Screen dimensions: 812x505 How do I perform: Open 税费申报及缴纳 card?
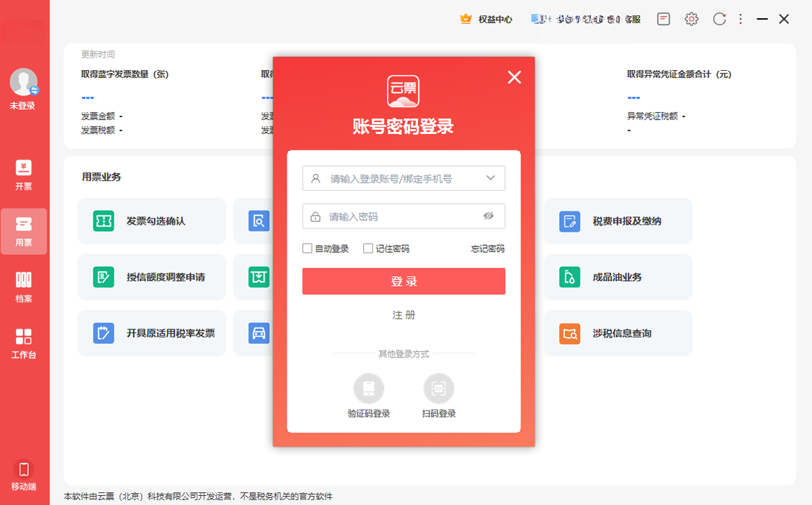click(x=618, y=221)
